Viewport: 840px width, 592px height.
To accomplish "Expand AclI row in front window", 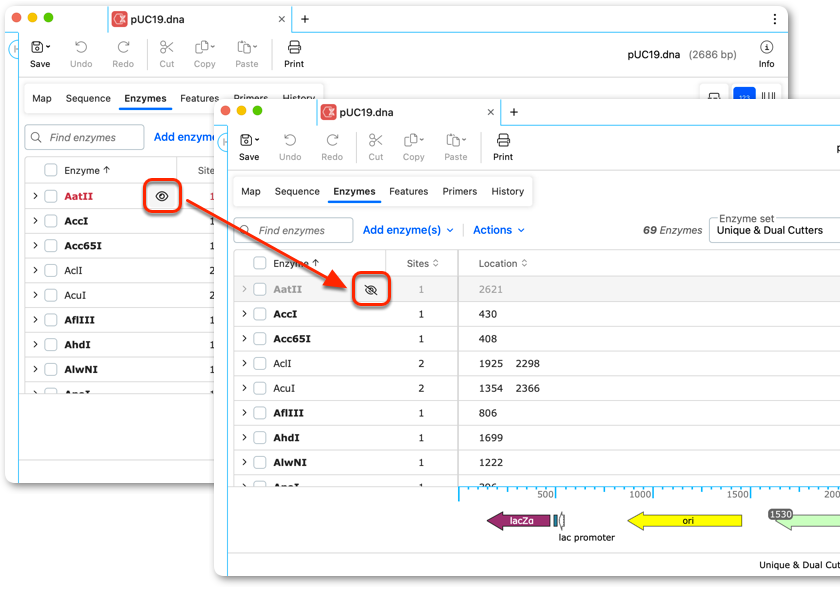I will [244, 363].
